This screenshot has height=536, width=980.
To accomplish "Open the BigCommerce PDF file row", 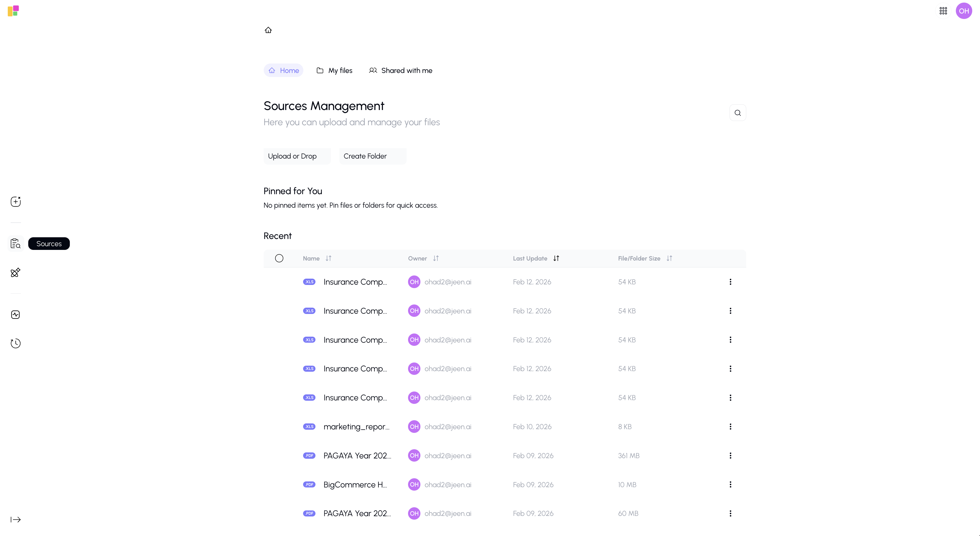I will click(355, 485).
